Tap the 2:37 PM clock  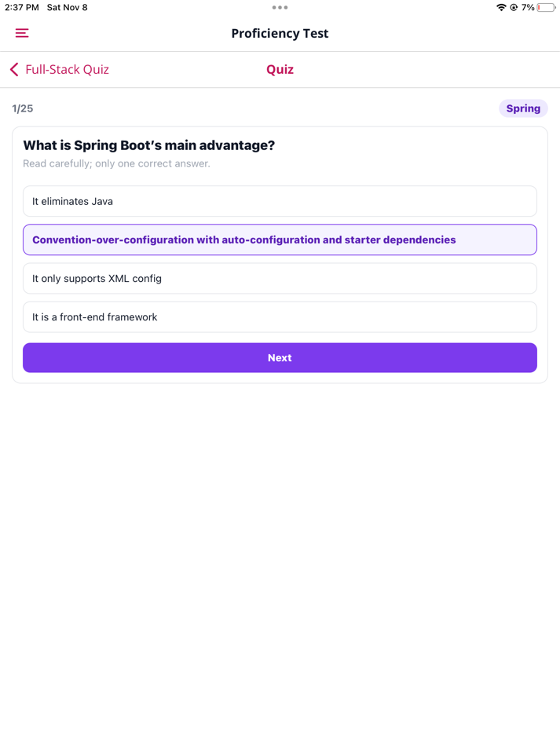(22, 8)
